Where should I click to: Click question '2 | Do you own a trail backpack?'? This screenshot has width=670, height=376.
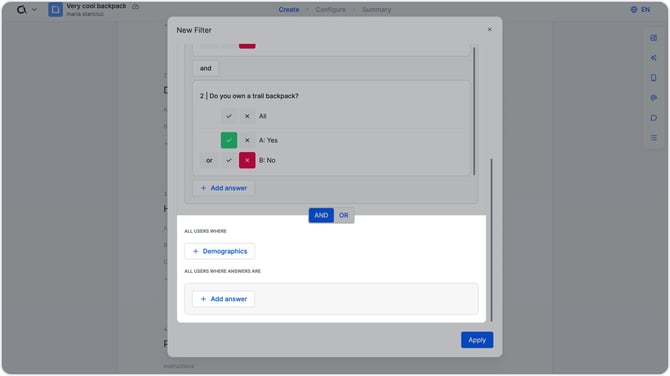point(249,96)
